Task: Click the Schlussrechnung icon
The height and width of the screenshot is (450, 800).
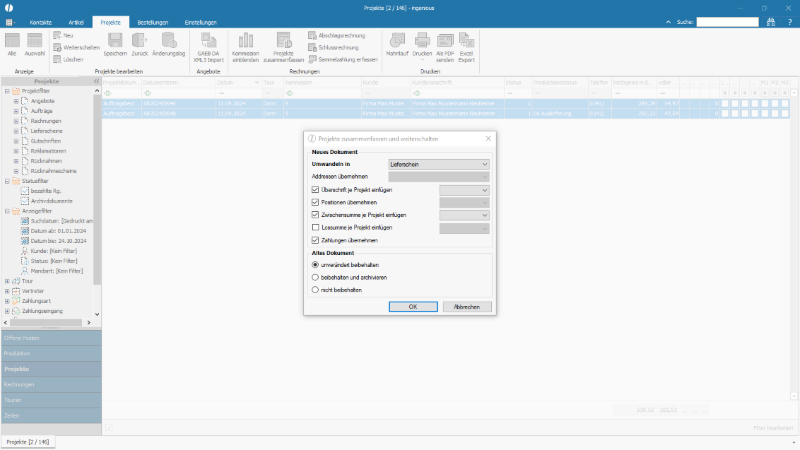Action: 312,47
